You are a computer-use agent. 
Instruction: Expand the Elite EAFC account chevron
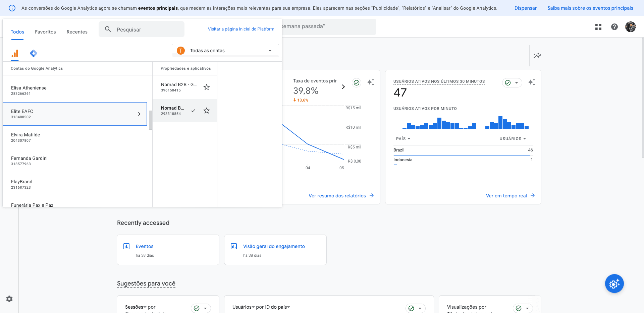click(139, 114)
